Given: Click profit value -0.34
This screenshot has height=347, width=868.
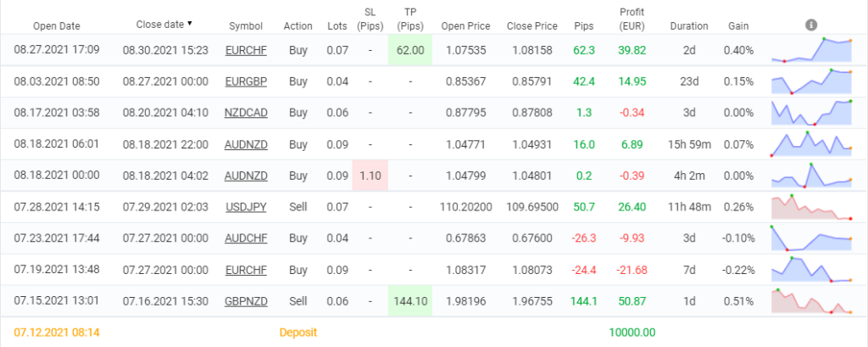Looking at the screenshot, I should [632, 113].
